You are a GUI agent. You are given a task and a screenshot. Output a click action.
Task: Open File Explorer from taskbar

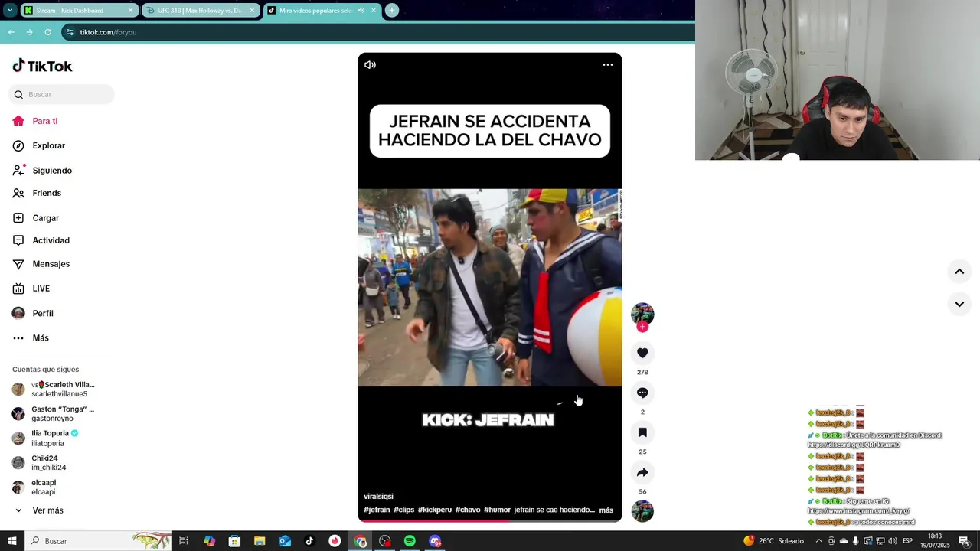260,541
